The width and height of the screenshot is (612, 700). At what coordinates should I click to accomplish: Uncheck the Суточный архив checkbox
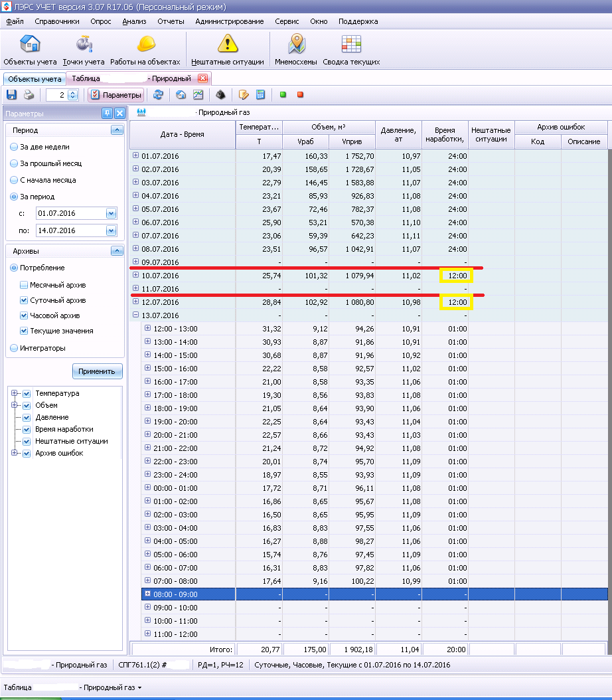click(24, 300)
